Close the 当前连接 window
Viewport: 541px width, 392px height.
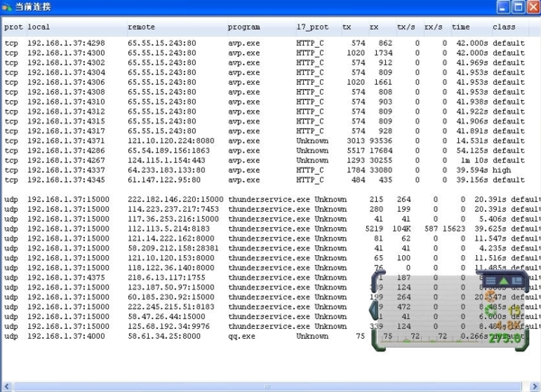point(533,7)
